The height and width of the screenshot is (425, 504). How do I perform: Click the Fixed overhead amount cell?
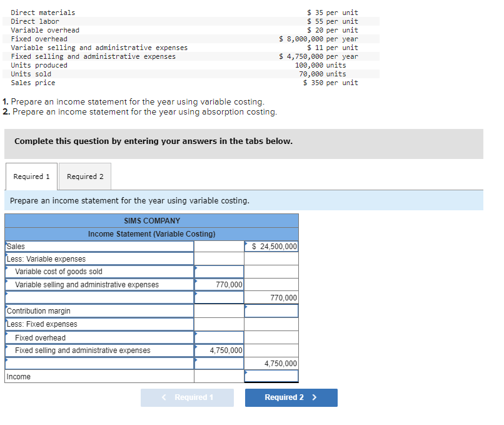tap(219, 337)
